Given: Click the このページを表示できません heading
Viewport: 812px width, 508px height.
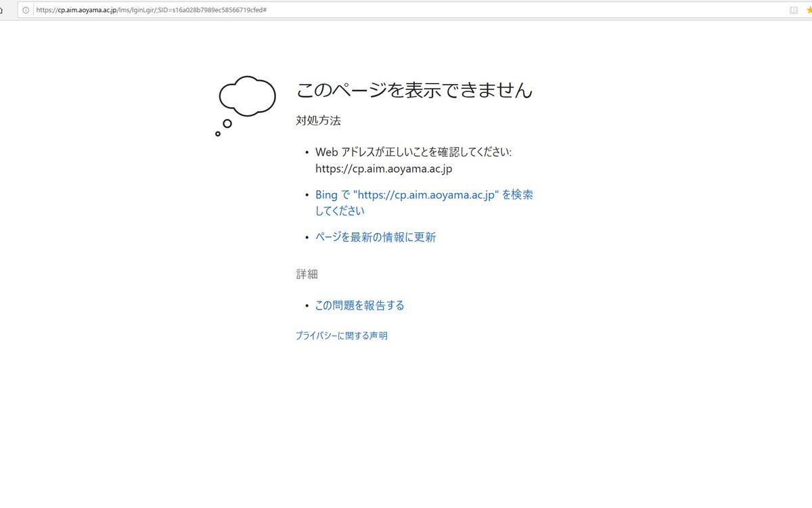Looking at the screenshot, I should click(414, 90).
